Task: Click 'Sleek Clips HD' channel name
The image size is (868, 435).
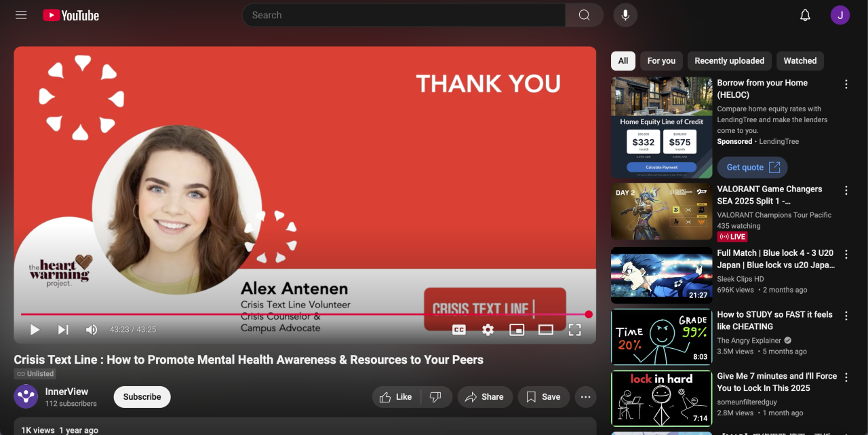Action: (741, 279)
